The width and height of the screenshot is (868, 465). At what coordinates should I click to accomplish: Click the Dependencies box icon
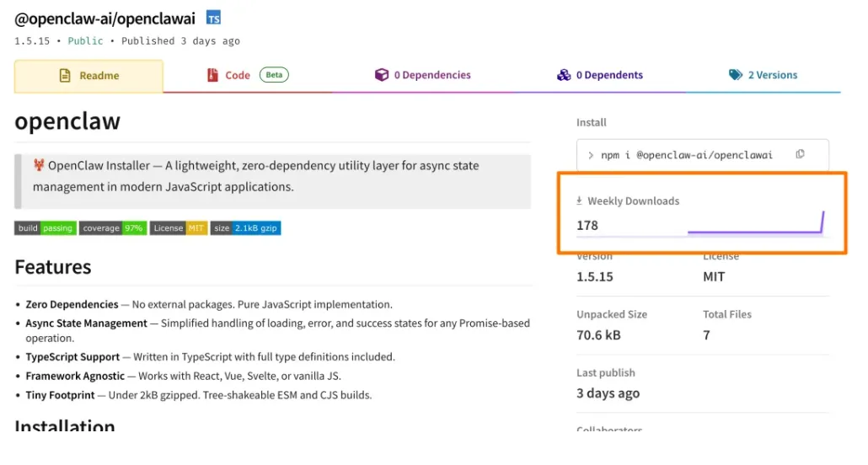[382, 75]
